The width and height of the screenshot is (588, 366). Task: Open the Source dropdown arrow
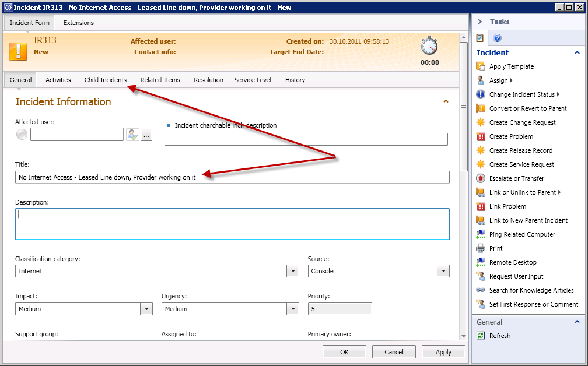click(x=443, y=271)
